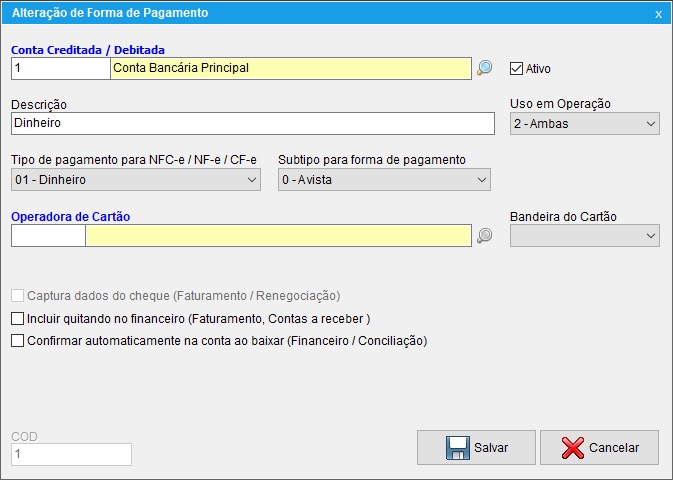Click the Operadora de Cartão code field

48,235
